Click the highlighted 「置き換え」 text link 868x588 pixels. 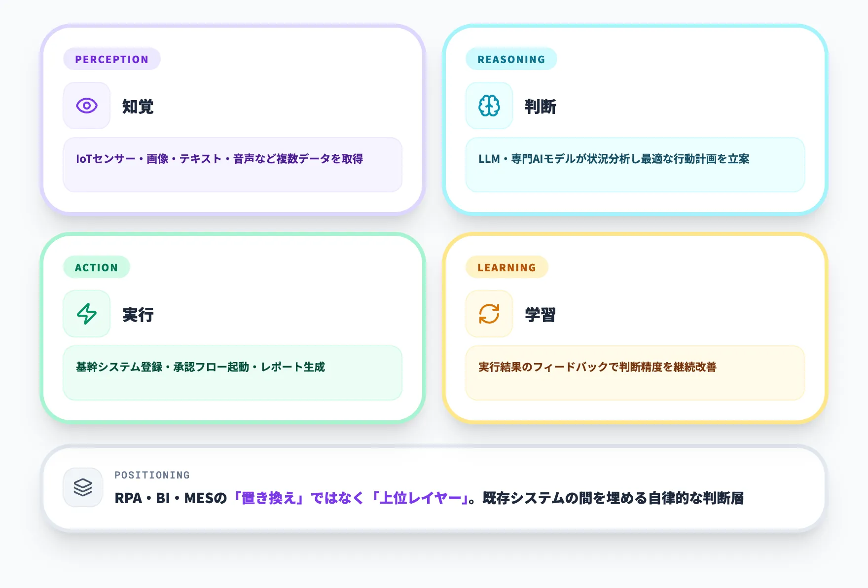click(x=269, y=498)
